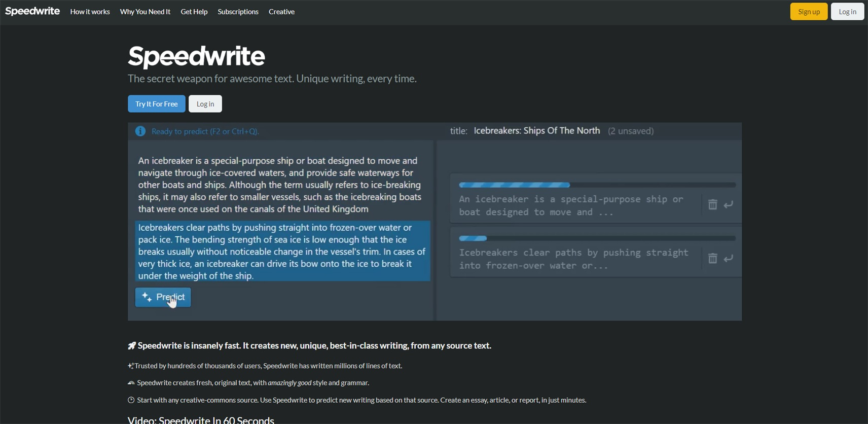Click the Video: Speedwrite In 60 Seconds heading
The image size is (868, 424).
[x=201, y=420]
